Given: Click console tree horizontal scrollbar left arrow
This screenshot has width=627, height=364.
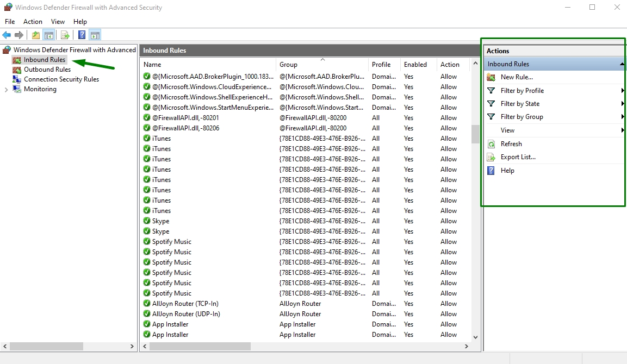Looking at the screenshot, I should click(x=5, y=347).
